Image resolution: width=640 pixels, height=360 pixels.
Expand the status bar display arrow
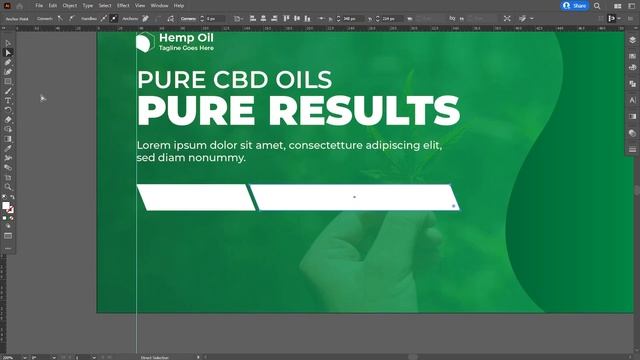(x=198, y=358)
